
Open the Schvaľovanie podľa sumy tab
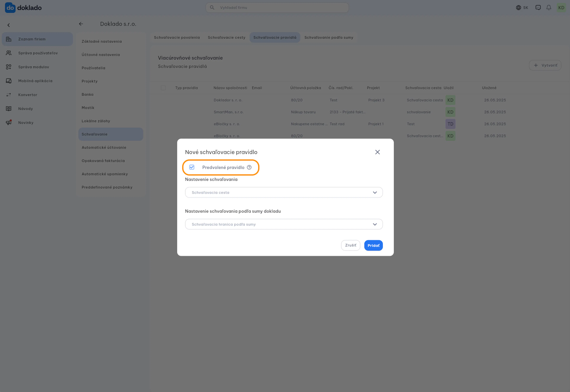click(x=329, y=38)
